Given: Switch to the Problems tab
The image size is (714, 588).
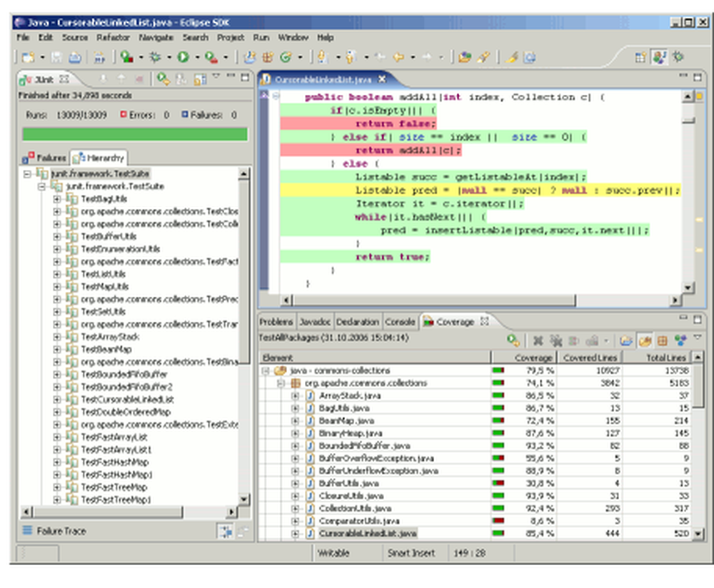Looking at the screenshot, I should coord(276,322).
